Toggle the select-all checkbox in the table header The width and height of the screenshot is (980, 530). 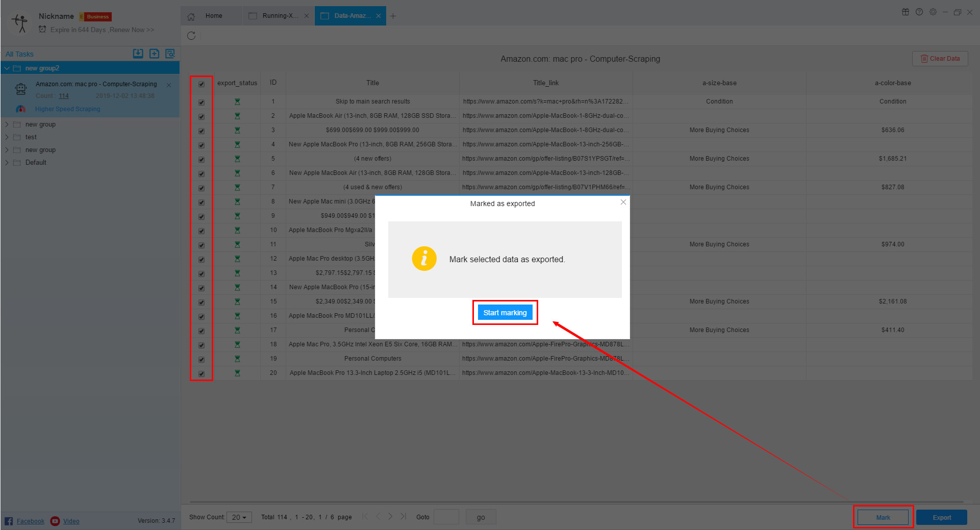(x=202, y=84)
